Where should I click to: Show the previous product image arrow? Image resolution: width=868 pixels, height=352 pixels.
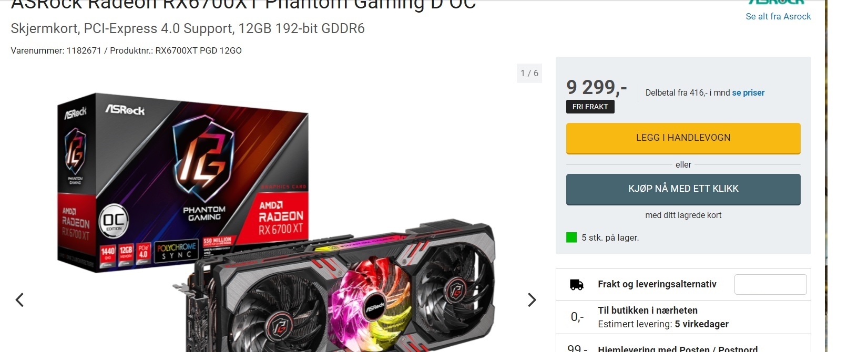point(19,300)
